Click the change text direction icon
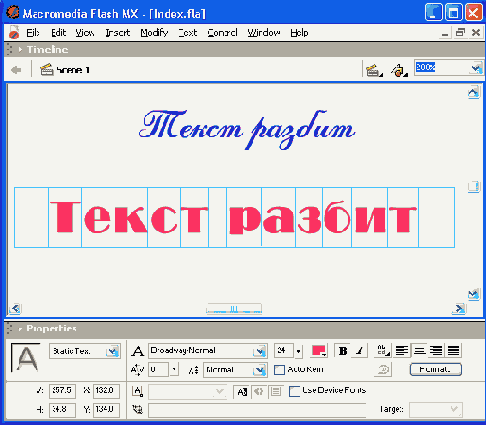The height and width of the screenshot is (425, 486). click(383, 351)
